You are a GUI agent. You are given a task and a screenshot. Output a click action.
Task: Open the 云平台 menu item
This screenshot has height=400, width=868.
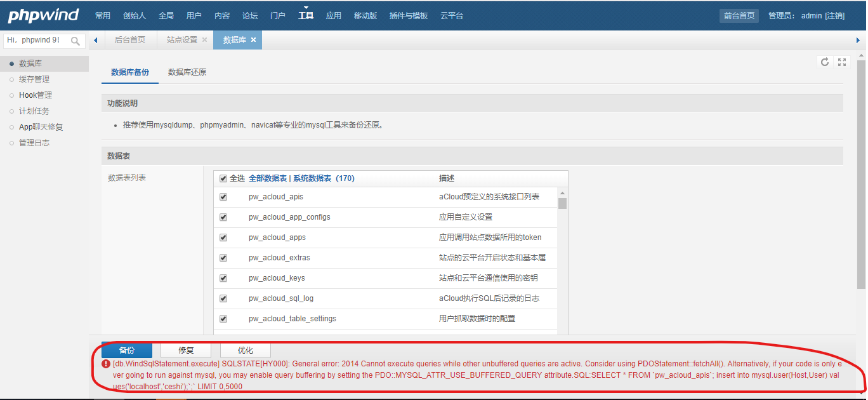pos(451,15)
